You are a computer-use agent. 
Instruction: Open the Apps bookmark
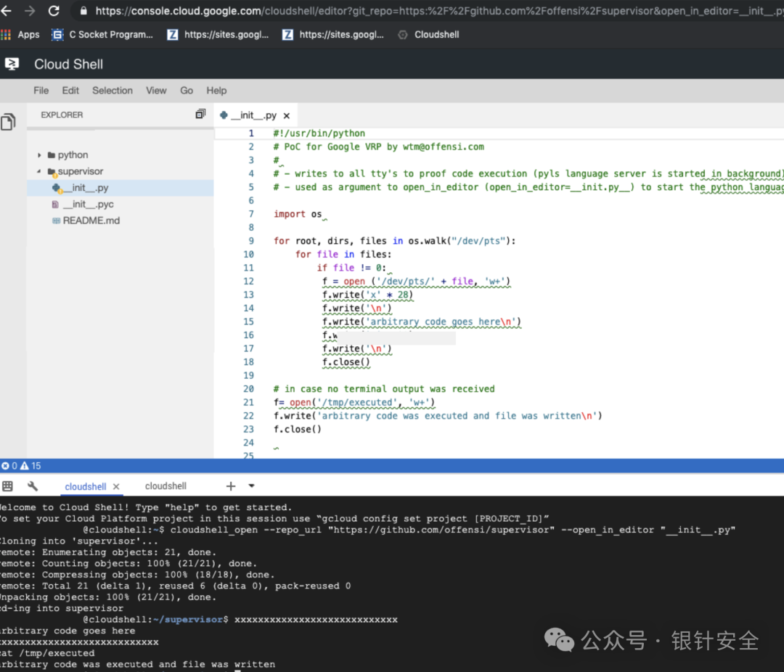(20, 35)
